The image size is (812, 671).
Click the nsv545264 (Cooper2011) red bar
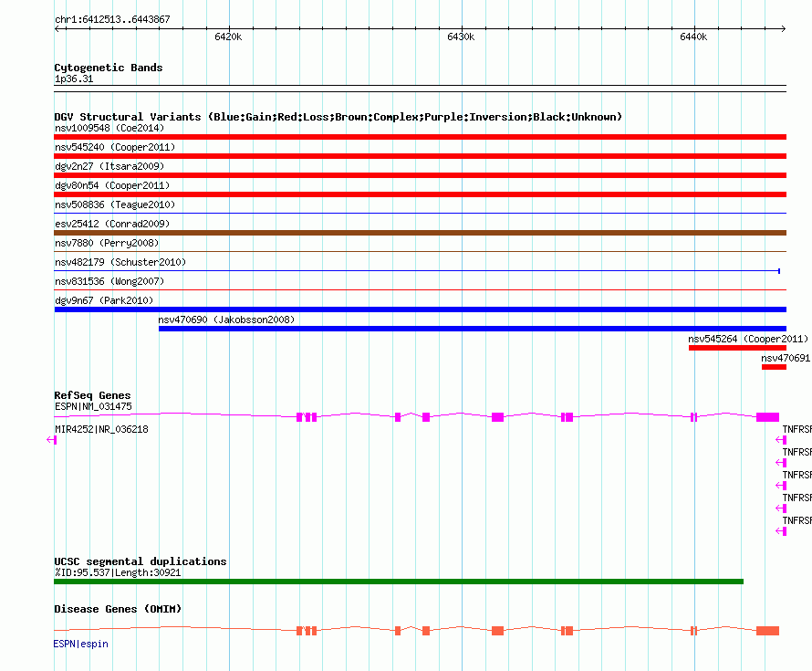point(737,348)
